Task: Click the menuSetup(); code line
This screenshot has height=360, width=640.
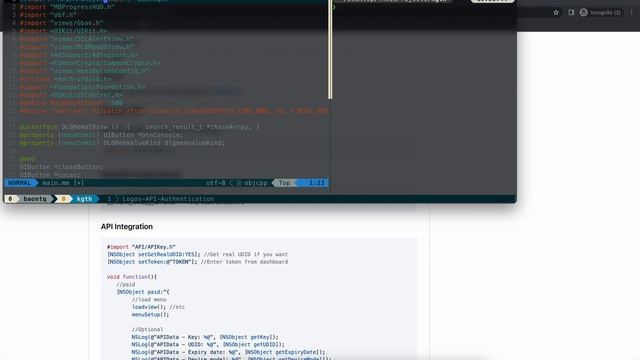Action: point(150,315)
